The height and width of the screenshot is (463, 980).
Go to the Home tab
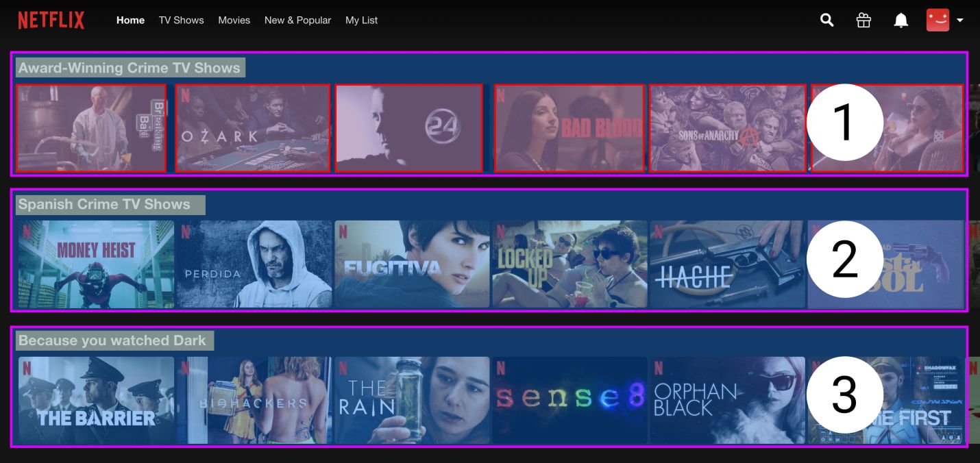pyautogui.click(x=130, y=21)
